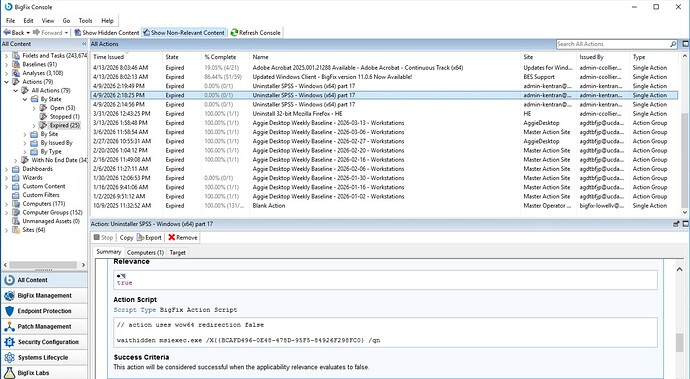690x379 pixels.
Task: Click the By Type folder icon
Action: tap(34, 151)
